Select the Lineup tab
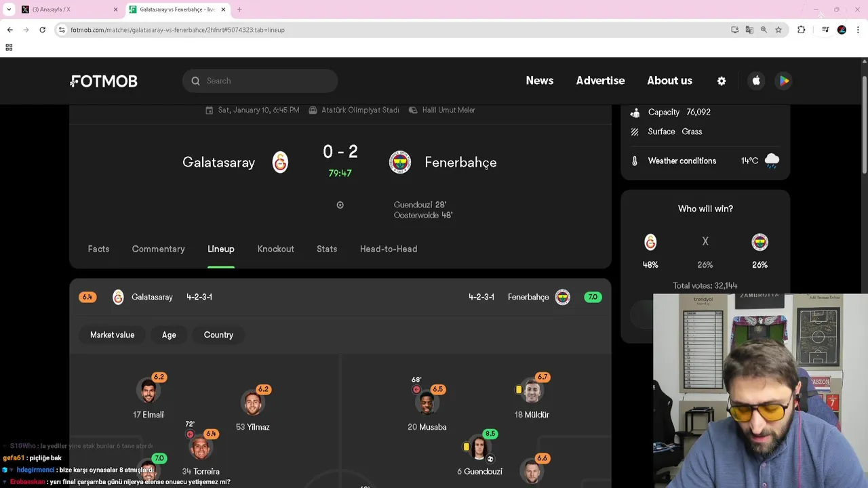The height and width of the screenshot is (488, 868). [x=221, y=249]
